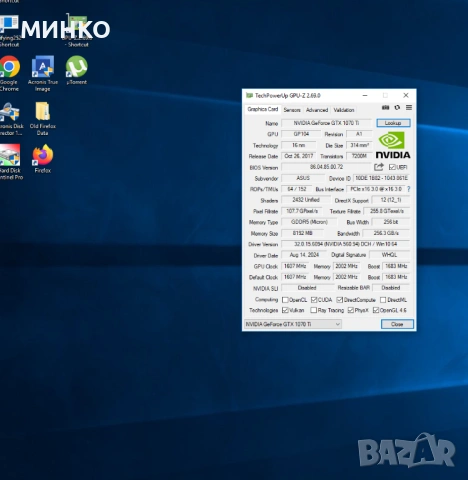The image size is (468, 480).
Task: Click the GPU-Z refresh icon
Action: pyautogui.click(x=397, y=107)
